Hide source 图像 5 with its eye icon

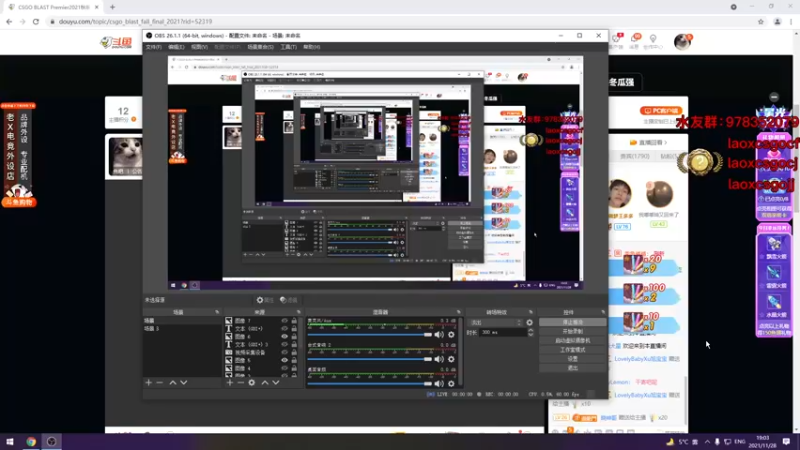tap(285, 360)
